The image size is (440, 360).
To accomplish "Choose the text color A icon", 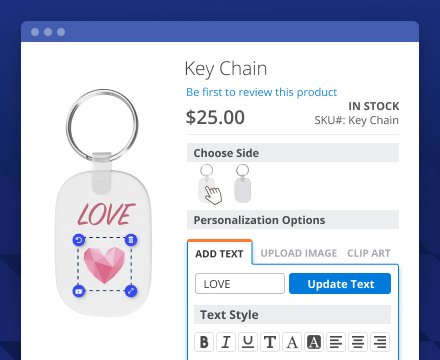I will 292,342.
